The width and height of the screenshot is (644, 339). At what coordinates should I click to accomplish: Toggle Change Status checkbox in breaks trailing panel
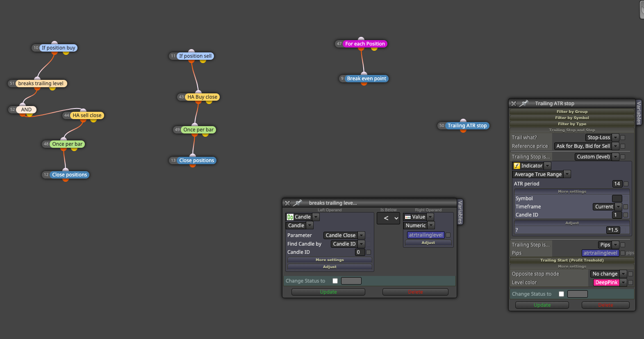tap(335, 281)
